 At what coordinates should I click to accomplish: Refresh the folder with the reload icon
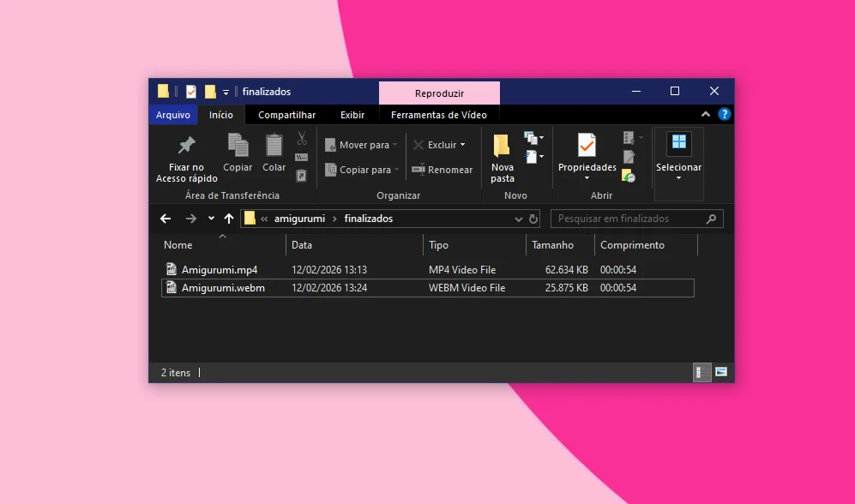point(533,219)
